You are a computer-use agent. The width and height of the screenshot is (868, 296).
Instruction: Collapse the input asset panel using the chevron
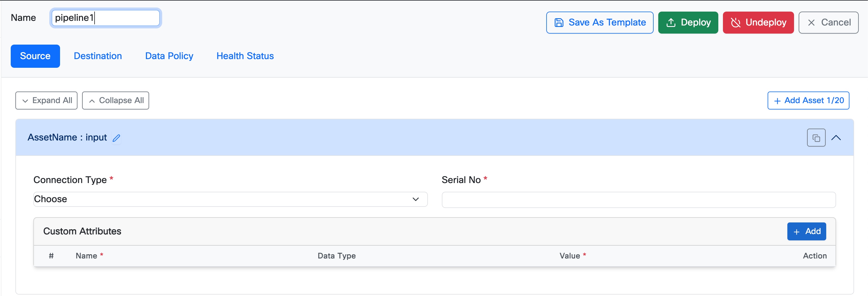click(x=836, y=138)
